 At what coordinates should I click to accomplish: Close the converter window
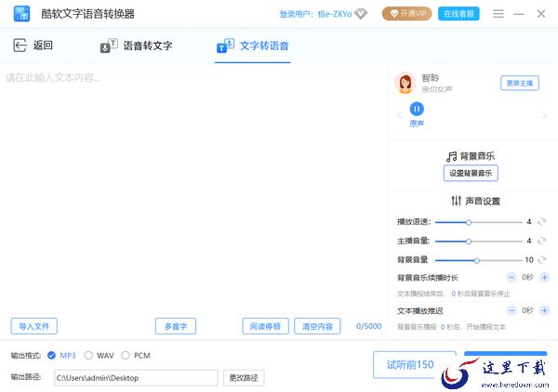pyautogui.click(x=541, y=14)
